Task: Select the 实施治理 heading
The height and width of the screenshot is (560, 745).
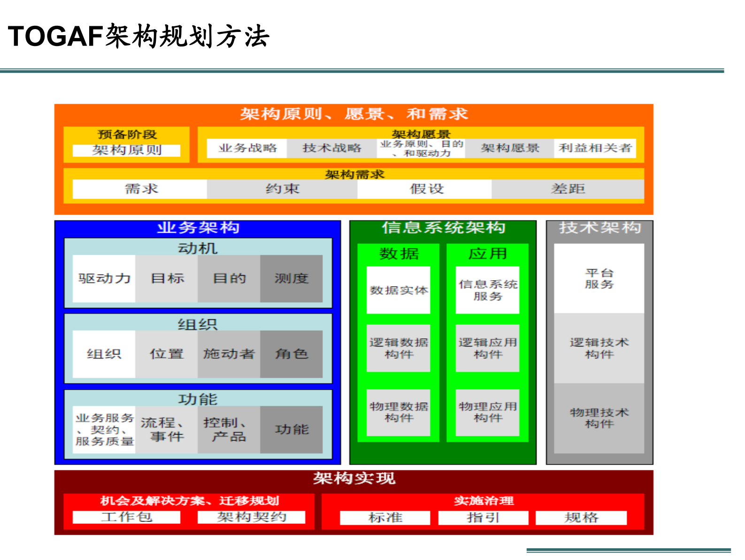Action: click(x=484, y=501)
